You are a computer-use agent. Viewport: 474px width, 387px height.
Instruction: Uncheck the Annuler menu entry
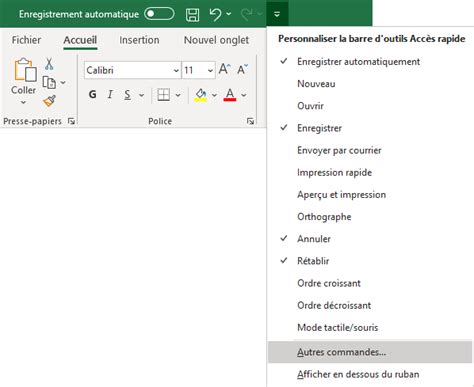(370, 239)
